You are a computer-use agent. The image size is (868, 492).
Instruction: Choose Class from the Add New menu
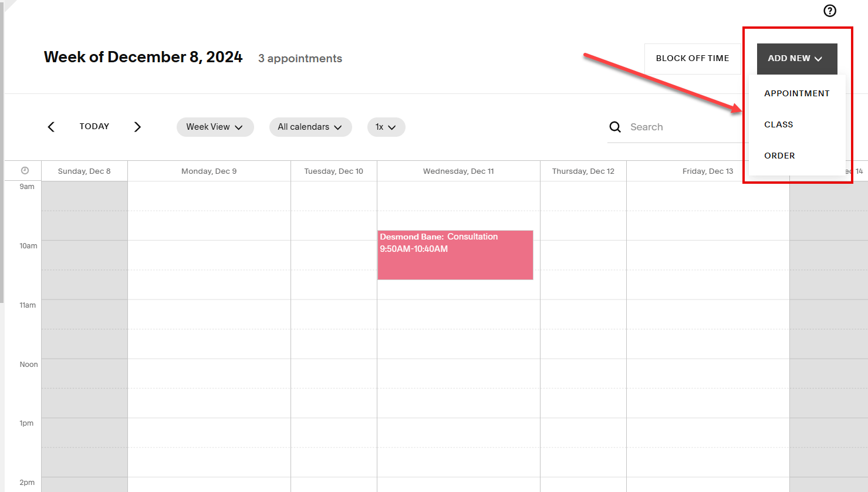click(778, 124)
